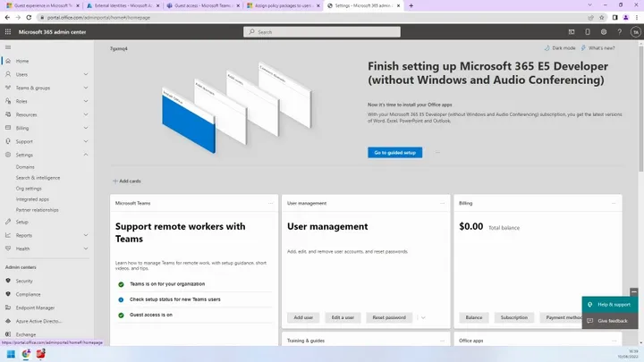Viewport: 644px width, 362px height.
Task: Click the Roles icon in sidebar
Action: [x=8, y=101]
